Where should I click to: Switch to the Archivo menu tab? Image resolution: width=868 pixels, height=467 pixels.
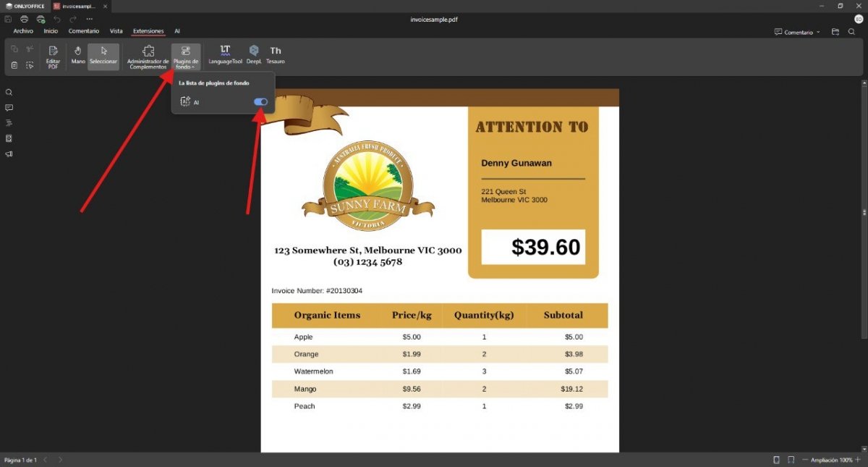(x=23, y=31)
